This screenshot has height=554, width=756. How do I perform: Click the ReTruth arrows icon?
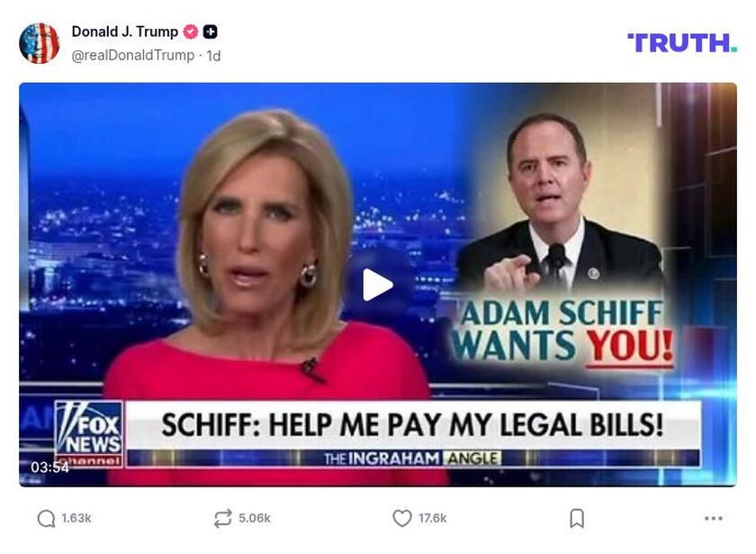click(x=223, y=518)
